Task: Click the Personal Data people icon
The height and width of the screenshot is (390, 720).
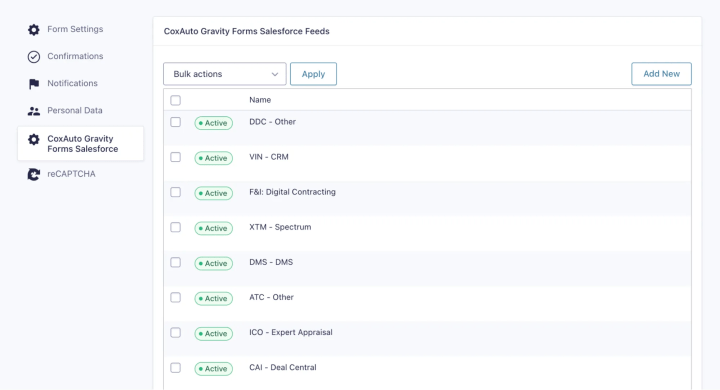Action: (34, 111)
